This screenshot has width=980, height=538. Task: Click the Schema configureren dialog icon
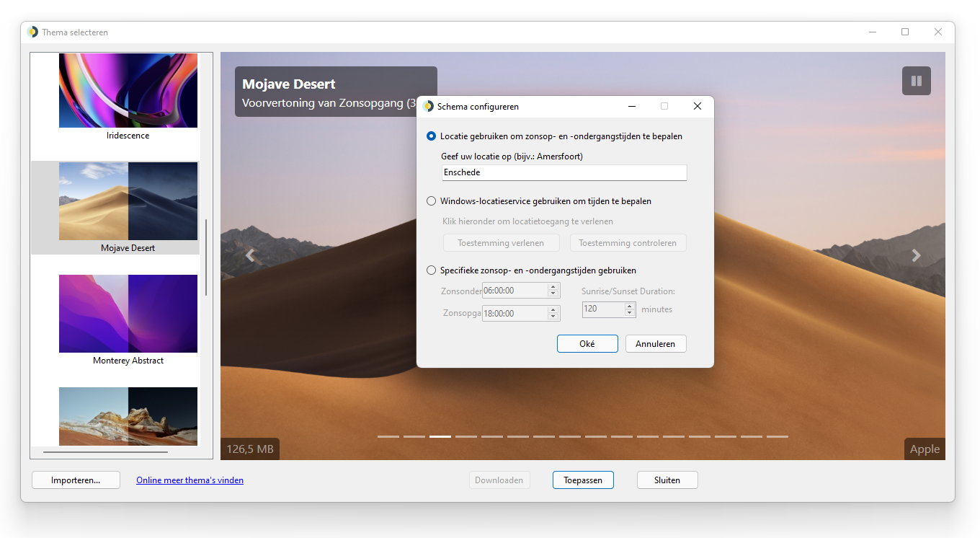(x=429, y=106)
